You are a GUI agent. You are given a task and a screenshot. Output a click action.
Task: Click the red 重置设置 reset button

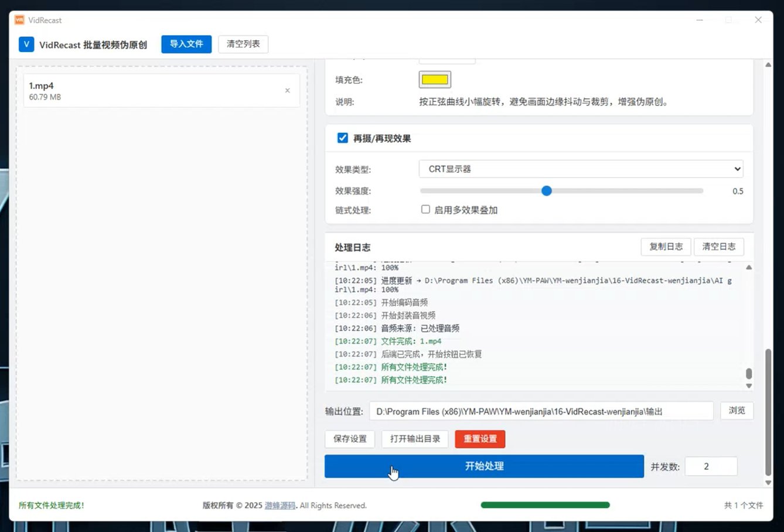click(x=480, y=439)
